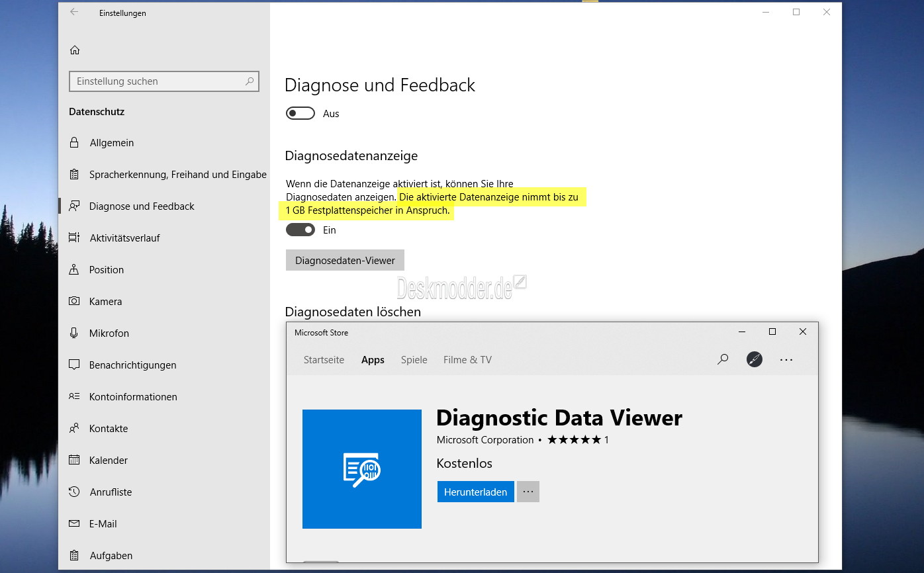
Task: Click the lock icon beside Allgemein
Action: click(x=75, y=142)
